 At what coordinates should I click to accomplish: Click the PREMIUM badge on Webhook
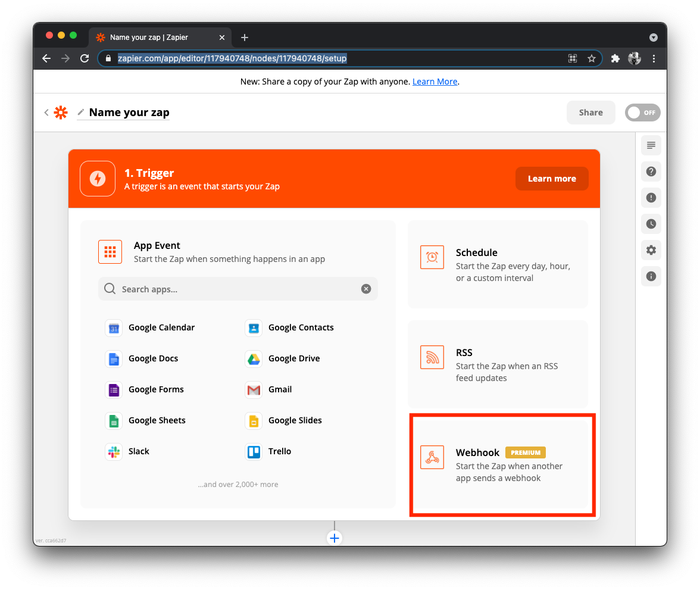(x=526, y=452)
